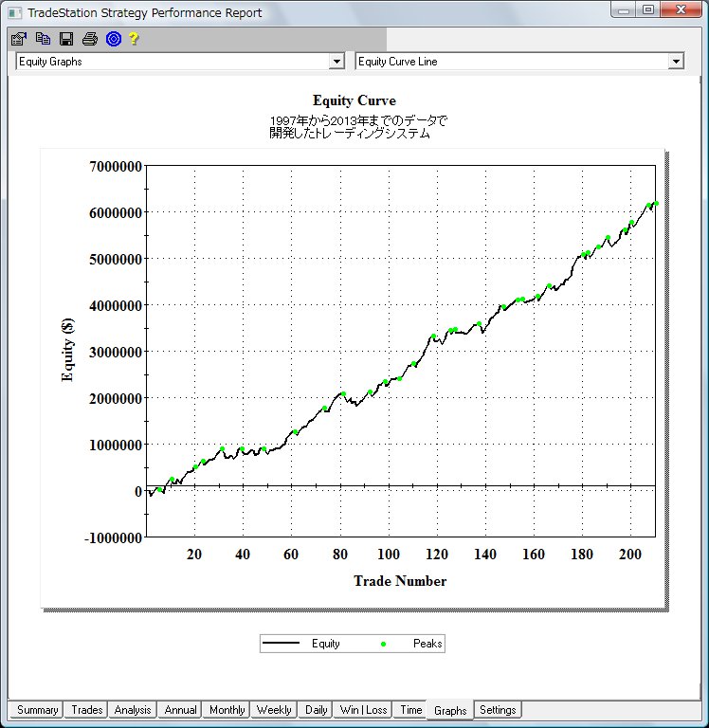
Task: Open help with the yellow question mark icon
Action: (x=135, y=39)
